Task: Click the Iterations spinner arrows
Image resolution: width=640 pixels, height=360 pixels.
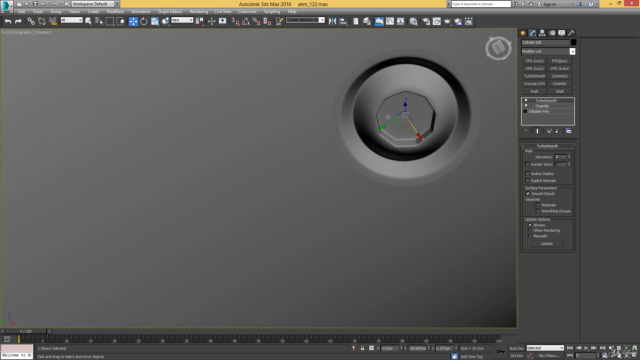Action: pos(569,157)
